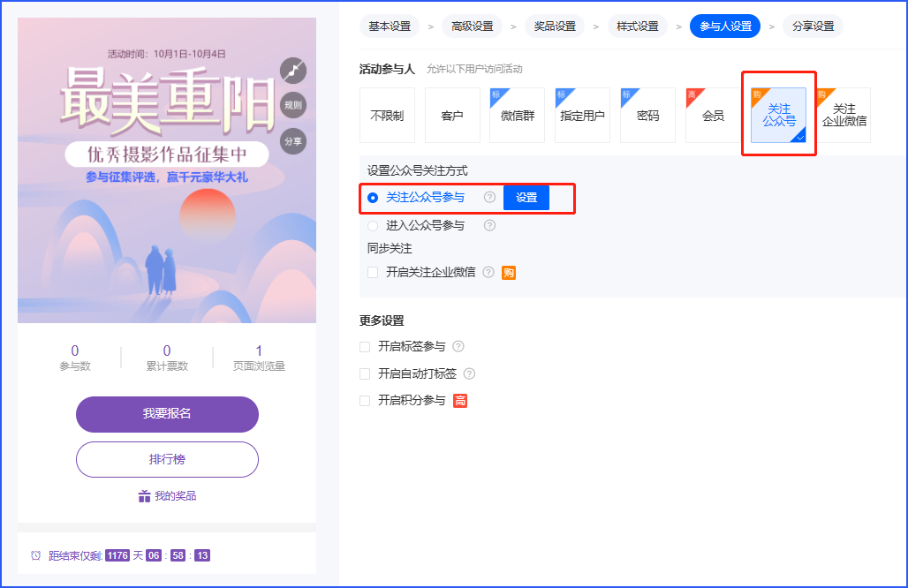The height and width of the screenshot is (588, 908).
Task: Go to the 基本设置 step tab
Action: tap(390, 26)
